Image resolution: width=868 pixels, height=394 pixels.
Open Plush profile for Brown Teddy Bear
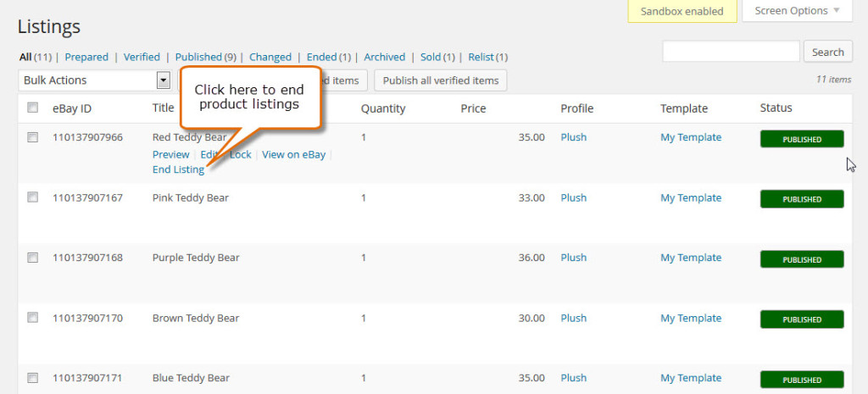click(x=574, y=318)
